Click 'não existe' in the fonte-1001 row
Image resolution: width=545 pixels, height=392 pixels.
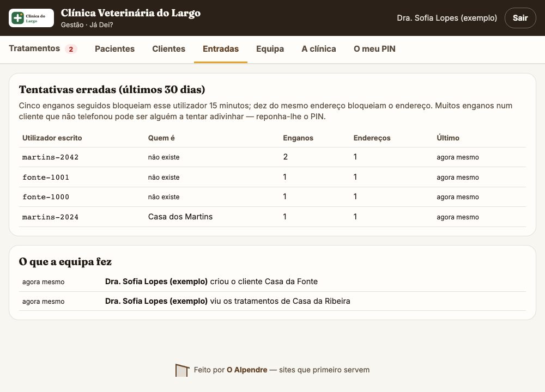[x=163, y=177]
